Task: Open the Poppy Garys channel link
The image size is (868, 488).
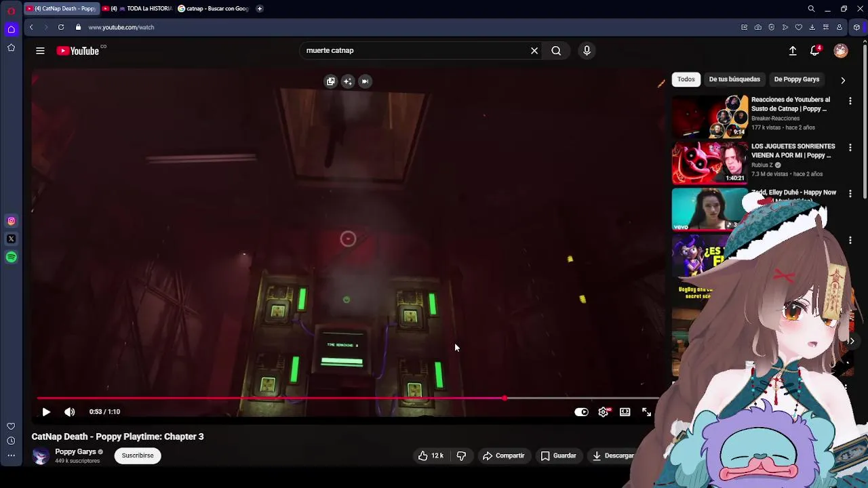Action: pos(75,452)
